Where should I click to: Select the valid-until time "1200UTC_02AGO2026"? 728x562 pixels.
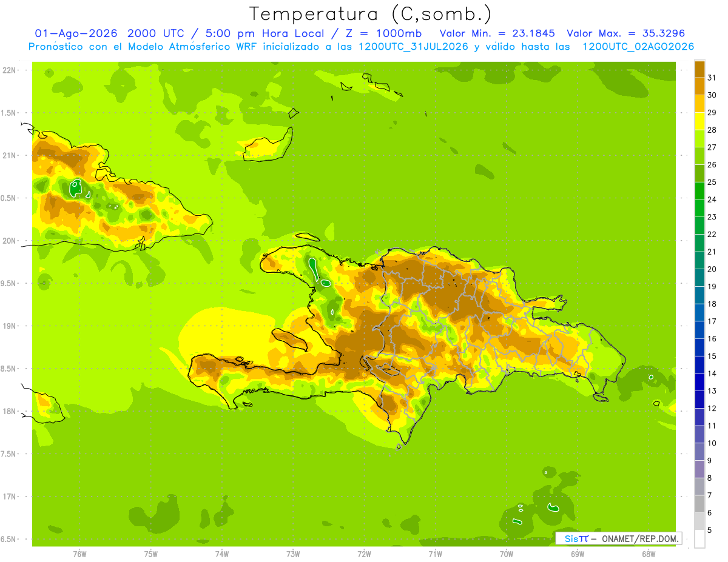coord(638,47)
